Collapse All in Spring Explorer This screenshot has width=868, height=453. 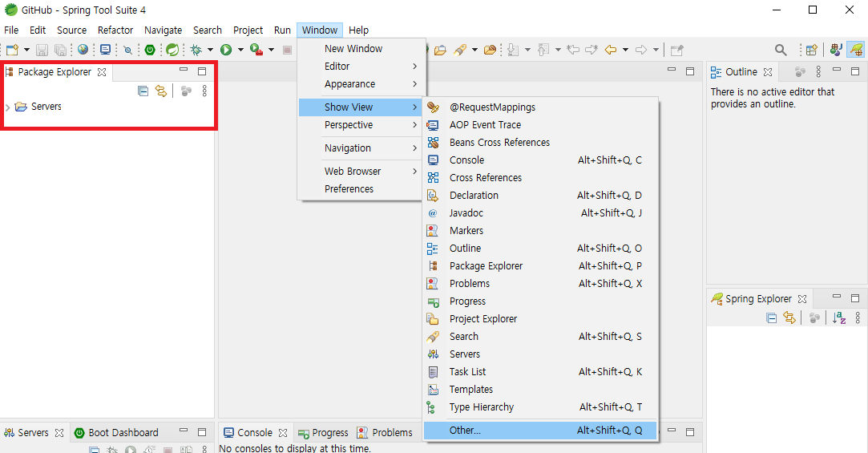click(771, 318)
